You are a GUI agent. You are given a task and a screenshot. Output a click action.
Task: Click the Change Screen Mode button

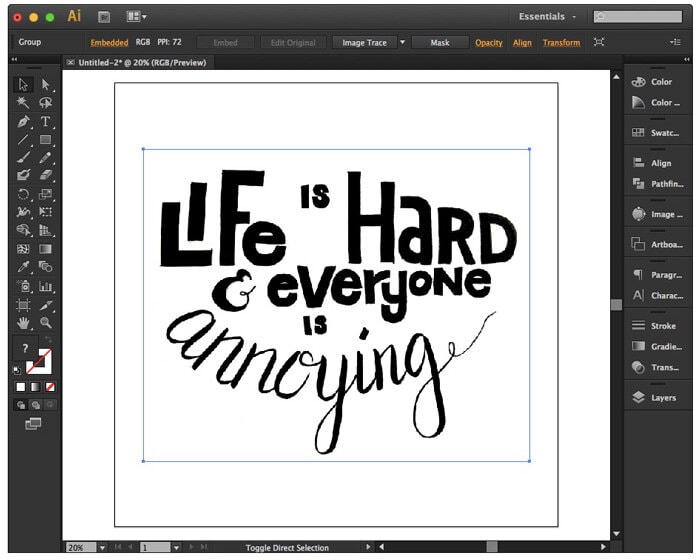(33, 423)
